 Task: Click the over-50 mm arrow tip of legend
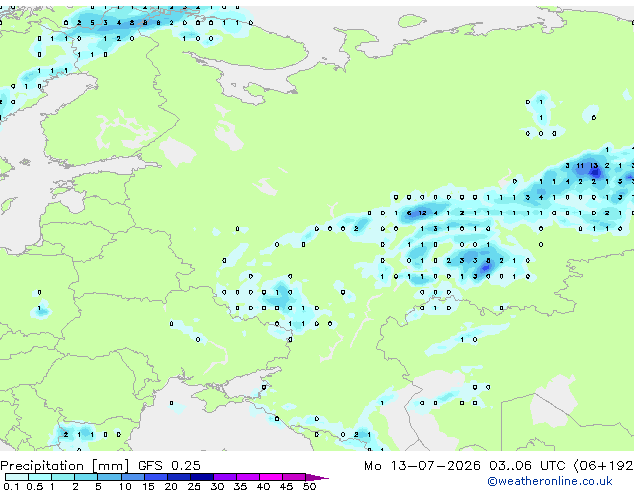(317, 477)
